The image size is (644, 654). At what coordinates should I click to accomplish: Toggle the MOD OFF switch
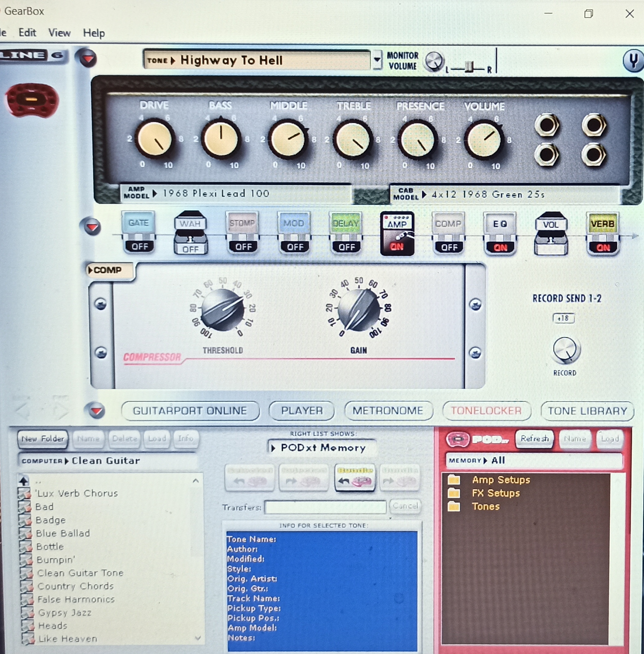(295, 247)
